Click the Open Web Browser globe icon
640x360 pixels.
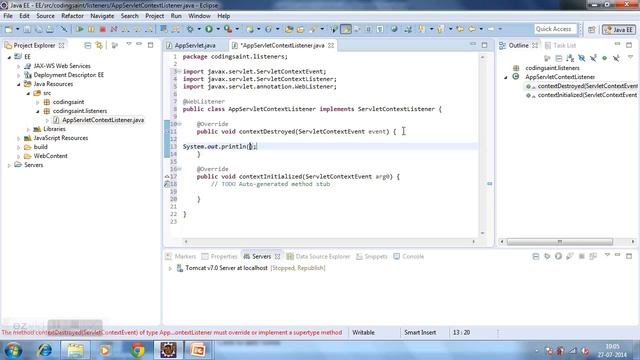[x=394, y=29]
